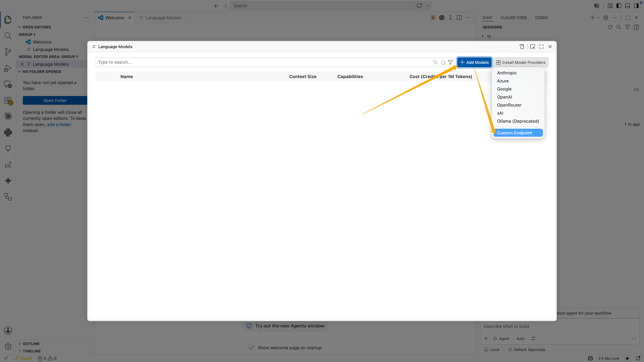The height and width of the screenshot is (362, 644).
Task: Toggle primary side bar layout button
Action: click(x=619, y=6)
